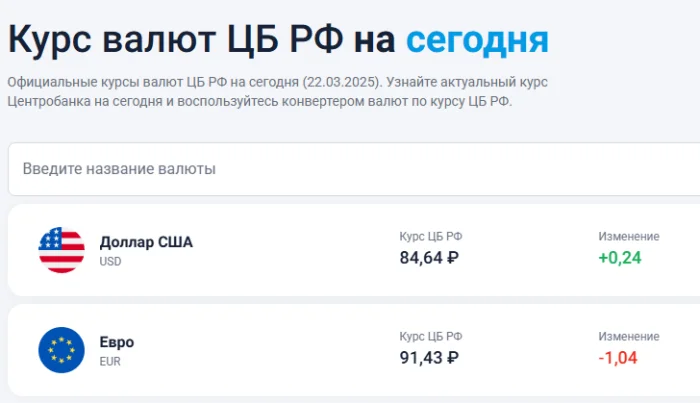
Task: Open the Евро currency name
Action: (x=117, y=342)
